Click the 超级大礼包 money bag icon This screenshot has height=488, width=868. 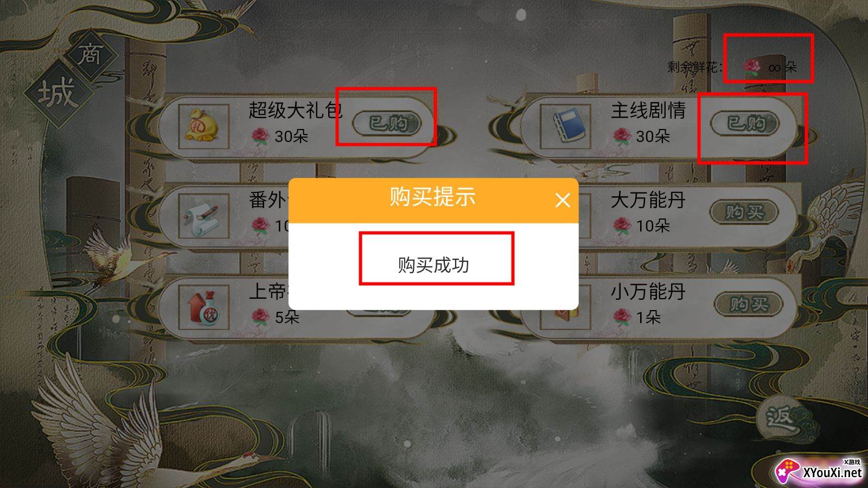coord(203,127)
